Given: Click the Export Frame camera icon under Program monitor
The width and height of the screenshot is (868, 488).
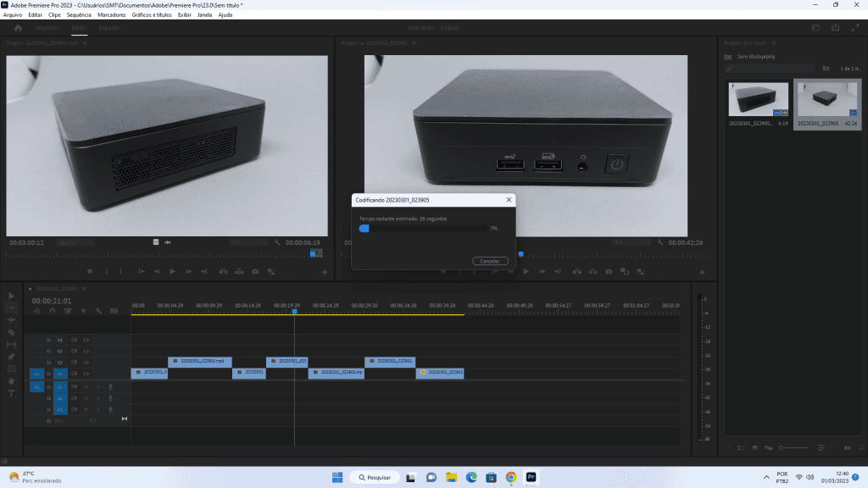Looking at the screenshot, I should pos(608,270).
